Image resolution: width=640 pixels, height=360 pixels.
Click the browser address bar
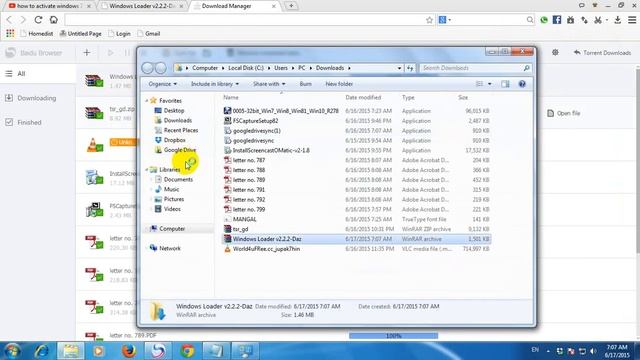point(245,20)
